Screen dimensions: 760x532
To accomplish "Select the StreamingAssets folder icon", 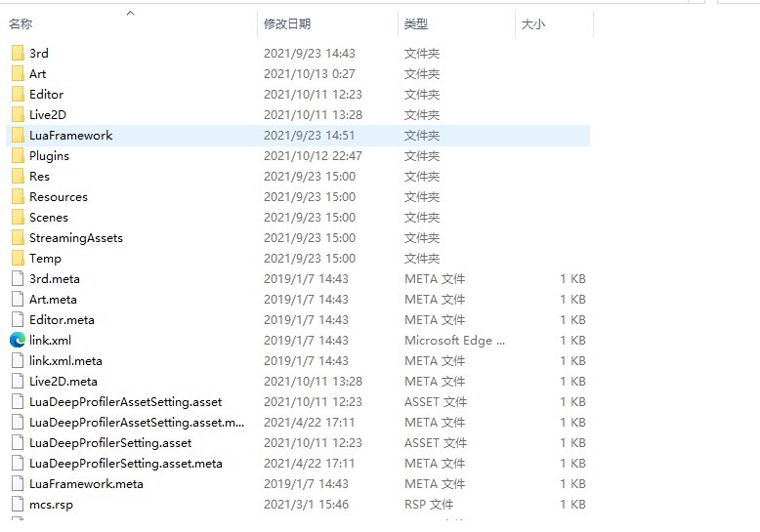I will (x=18, y=237).
